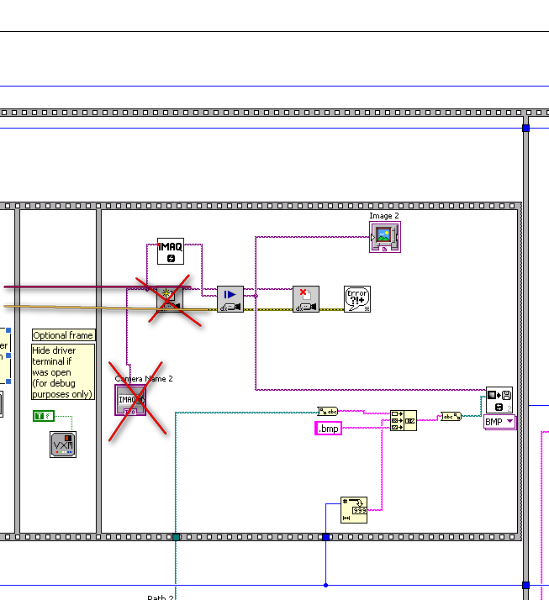The image size is (549, 600).
Task: Select the IMAQ Write File node
Action: tap(499, 400)
